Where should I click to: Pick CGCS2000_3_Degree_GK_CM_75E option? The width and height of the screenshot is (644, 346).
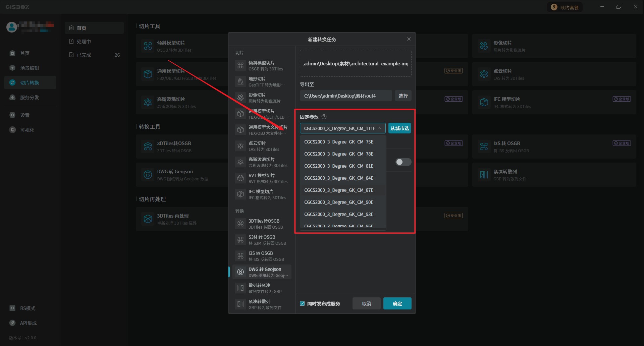pos(339,142)
